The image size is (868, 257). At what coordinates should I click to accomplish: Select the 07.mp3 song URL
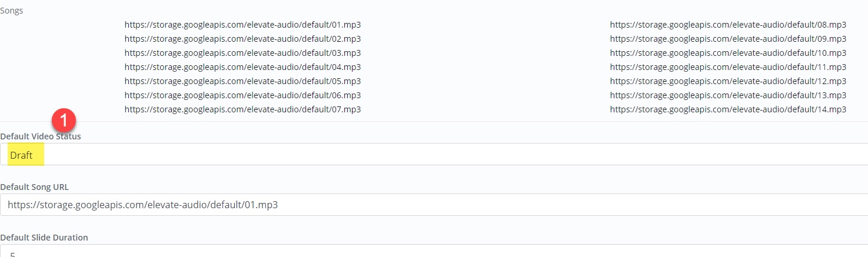click(242, 109)
